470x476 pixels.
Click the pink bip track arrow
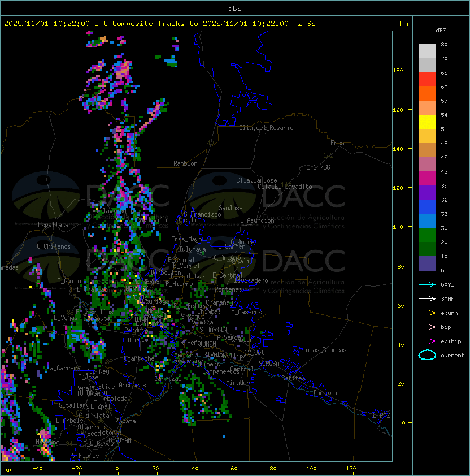427,327
